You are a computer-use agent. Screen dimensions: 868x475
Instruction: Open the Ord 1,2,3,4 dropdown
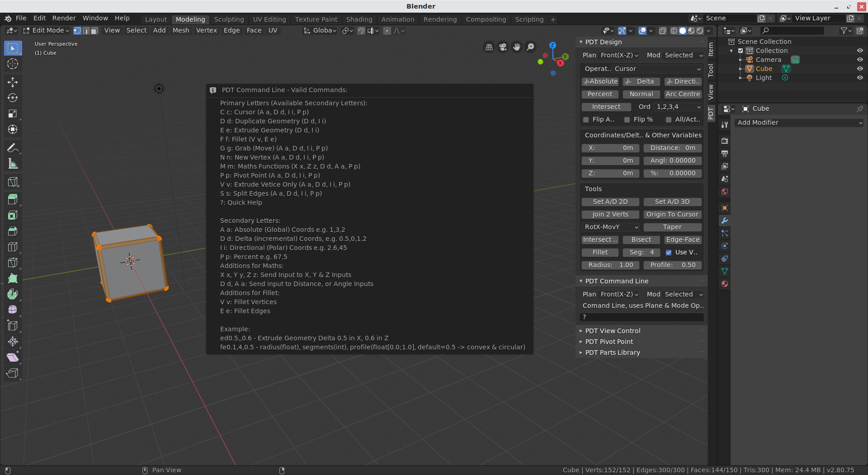(x=678, y=107)
